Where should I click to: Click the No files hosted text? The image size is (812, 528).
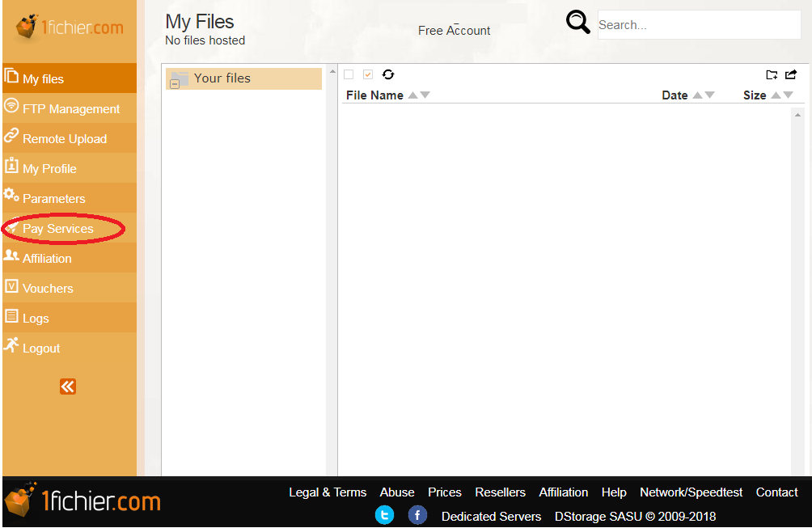click(205, 40)
